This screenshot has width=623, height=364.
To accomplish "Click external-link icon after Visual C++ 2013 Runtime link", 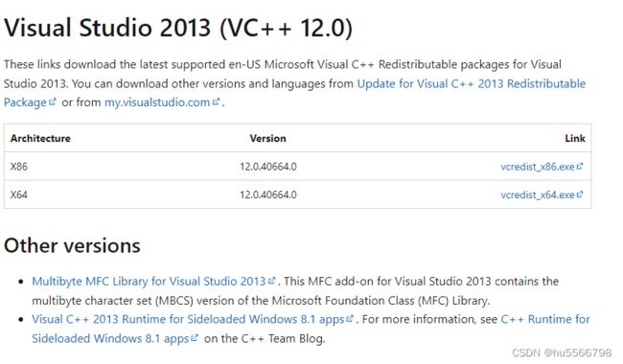I will pyautogui.click(x=350, y=319).
